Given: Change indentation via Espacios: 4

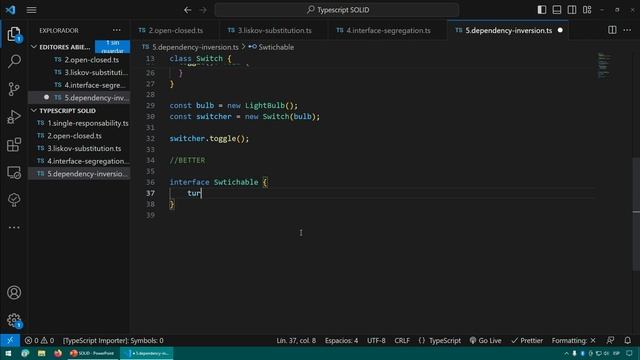Looking at the screenshot, I should pos(341,340).
